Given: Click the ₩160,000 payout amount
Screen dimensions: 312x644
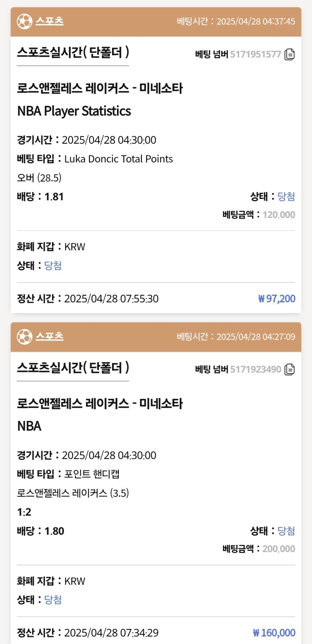Looking at the screenshot, I should (x=274, y=633).
